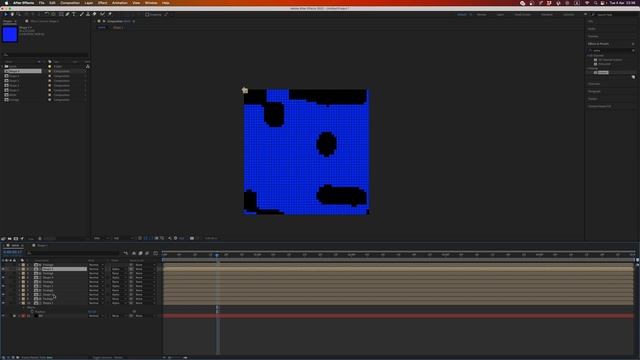Open the Composition menu
This screenshot has width=640, height=360.
click(x=70, y=3)
